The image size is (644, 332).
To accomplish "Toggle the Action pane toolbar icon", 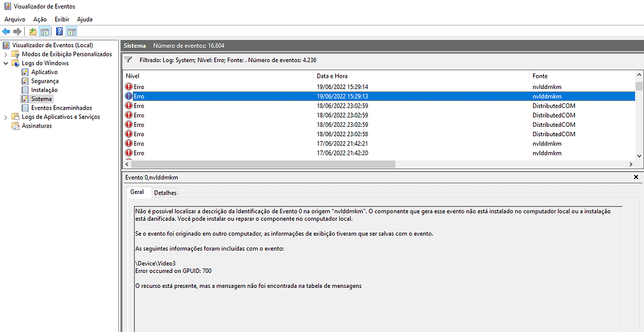I will coord(72,32).
